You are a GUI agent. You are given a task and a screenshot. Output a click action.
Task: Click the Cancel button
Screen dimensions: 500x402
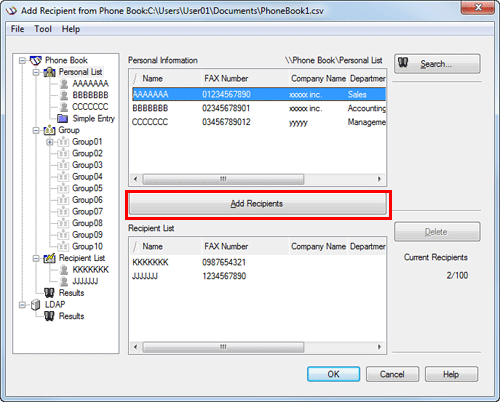(392, 374)
